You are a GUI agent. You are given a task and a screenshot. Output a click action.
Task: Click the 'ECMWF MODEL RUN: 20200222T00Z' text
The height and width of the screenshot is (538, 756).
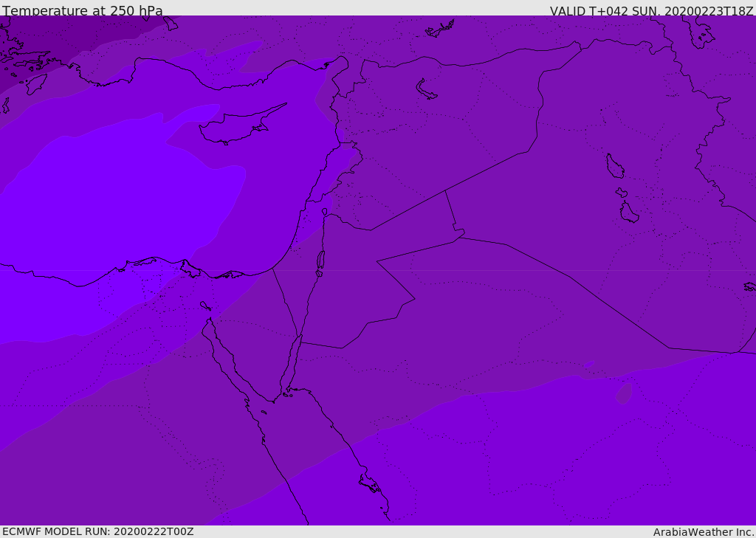click(x=98, y=532)
